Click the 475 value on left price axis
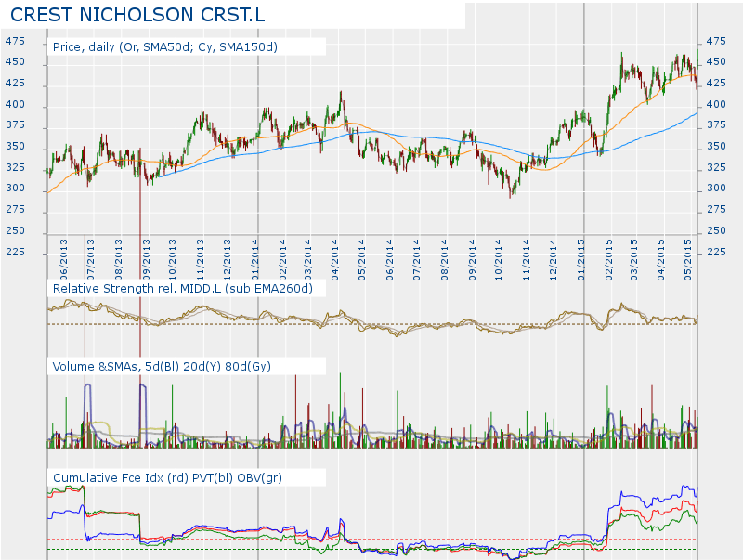743x560 pixels. [x=15, y=41]
